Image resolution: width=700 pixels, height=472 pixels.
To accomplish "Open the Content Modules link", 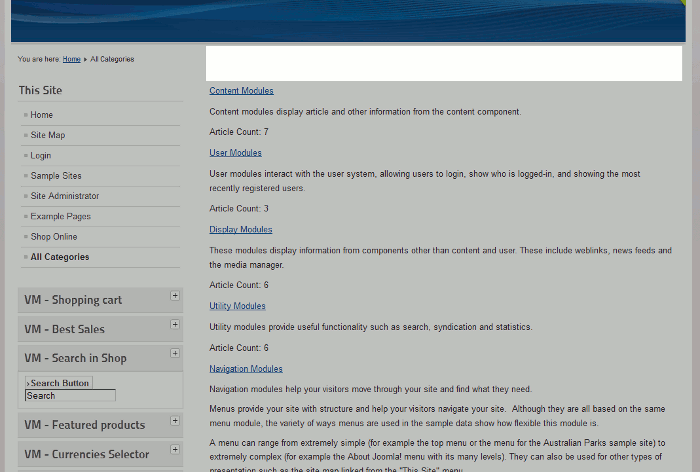I will [242, 91].
